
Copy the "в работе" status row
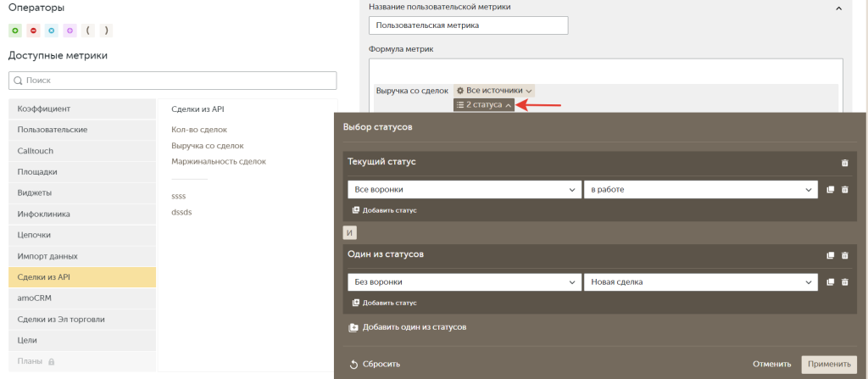(x=831, y=190)
